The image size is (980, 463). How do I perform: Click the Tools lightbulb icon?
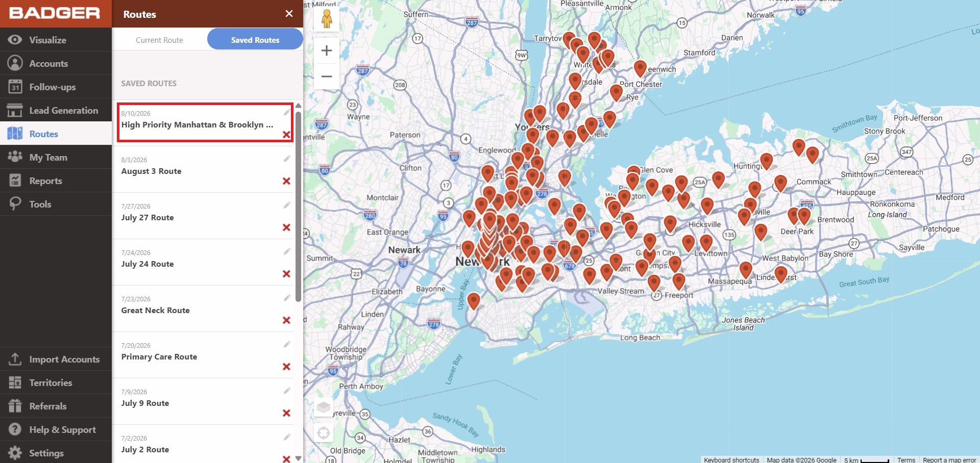[x=15, y=203]
